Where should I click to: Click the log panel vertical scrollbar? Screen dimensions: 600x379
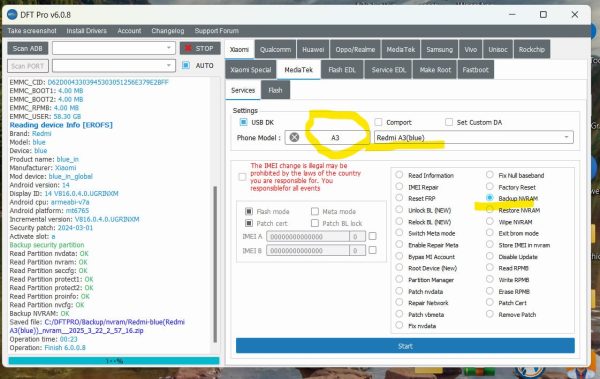pos(215,264)
